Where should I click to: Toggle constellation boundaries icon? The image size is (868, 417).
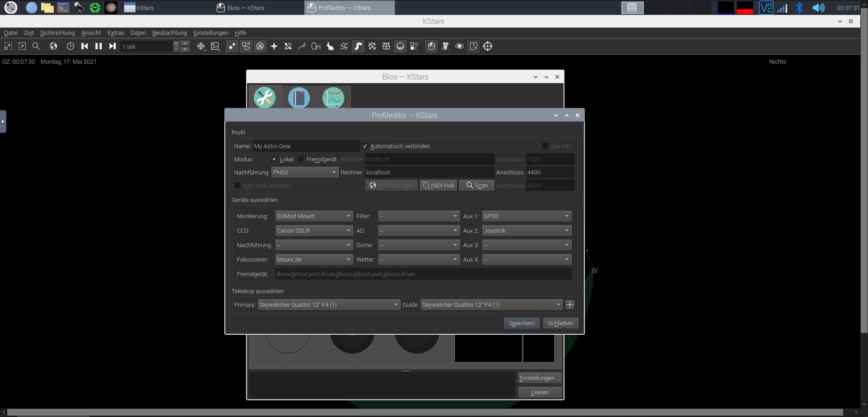coord(344,46)
